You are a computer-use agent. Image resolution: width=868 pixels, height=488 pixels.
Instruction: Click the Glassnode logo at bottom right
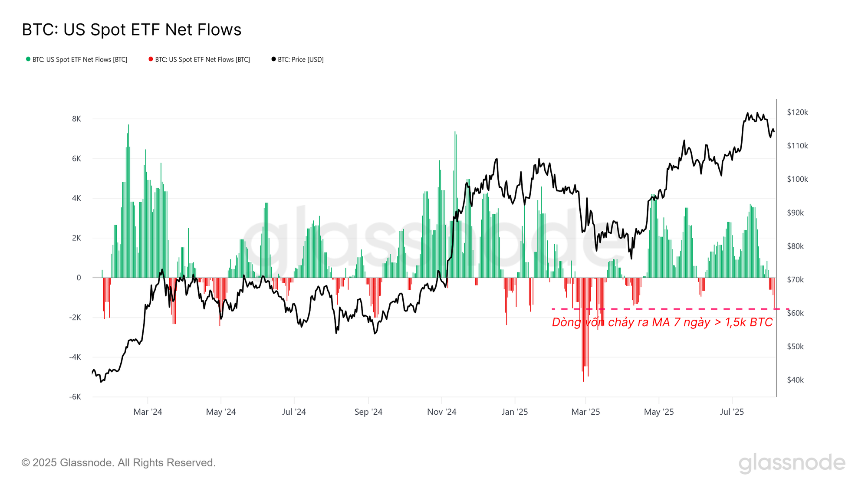[792, 463]
